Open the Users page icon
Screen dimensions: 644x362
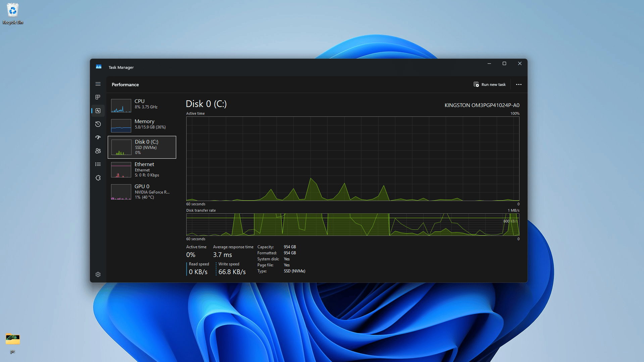point(98,151)
